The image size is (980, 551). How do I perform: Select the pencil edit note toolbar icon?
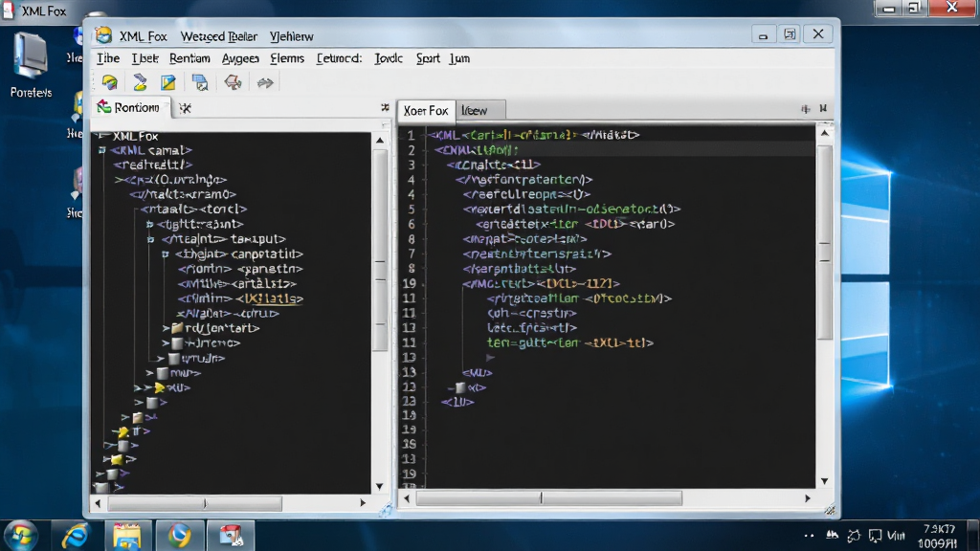point(168,82)
